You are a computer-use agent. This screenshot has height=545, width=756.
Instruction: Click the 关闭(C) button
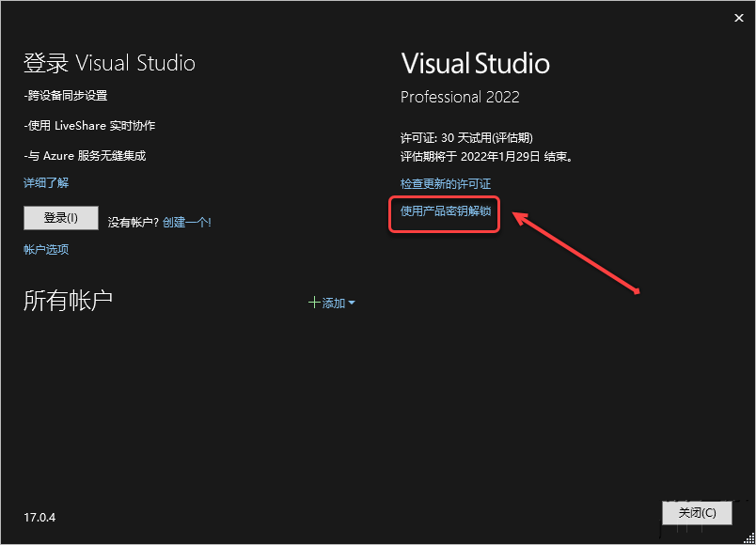click(x=697, y=513)
